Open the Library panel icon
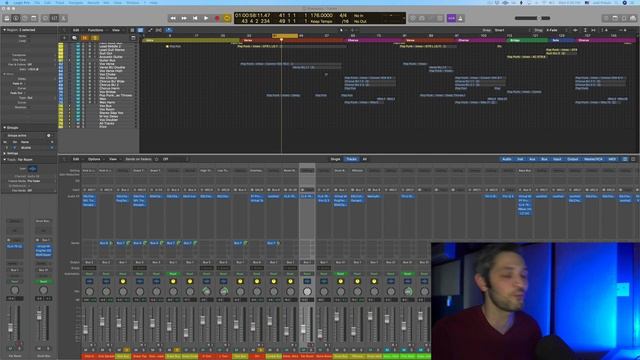The image size is (640, 360). (x=7, y=18)
